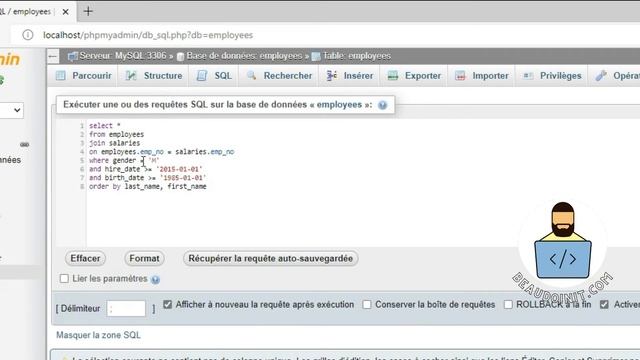Toggle Lier les paramètres checkbox
The height and width of the screenshot is (360, 640).
[64, 279]
